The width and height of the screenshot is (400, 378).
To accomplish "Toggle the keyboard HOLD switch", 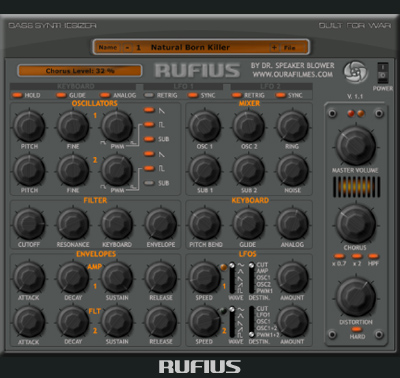I will pos(17,95).
